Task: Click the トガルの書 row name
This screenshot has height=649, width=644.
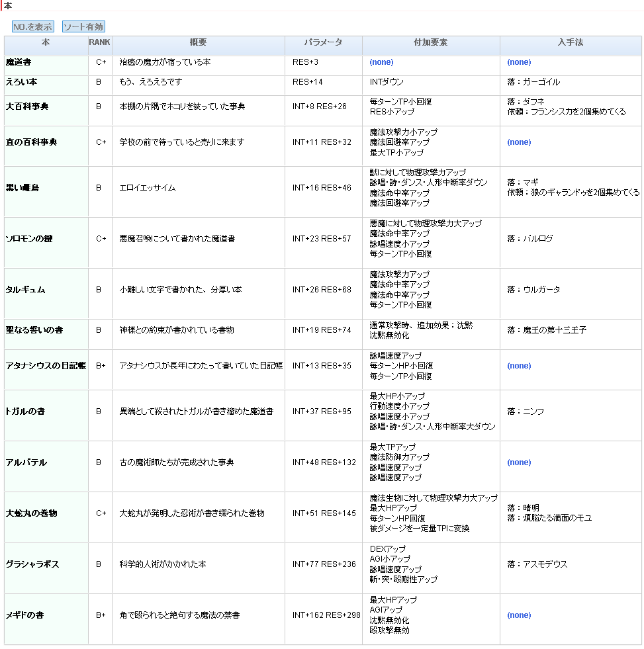Action: click(26, 411)
